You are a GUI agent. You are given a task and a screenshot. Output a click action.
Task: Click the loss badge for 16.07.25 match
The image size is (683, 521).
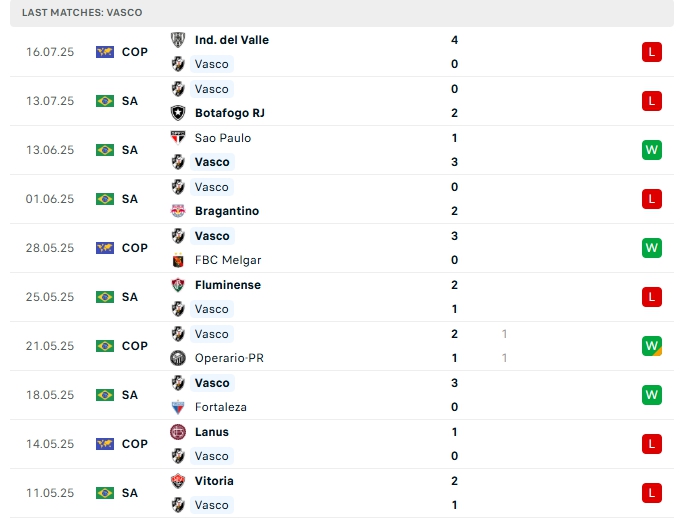[652, 52]
